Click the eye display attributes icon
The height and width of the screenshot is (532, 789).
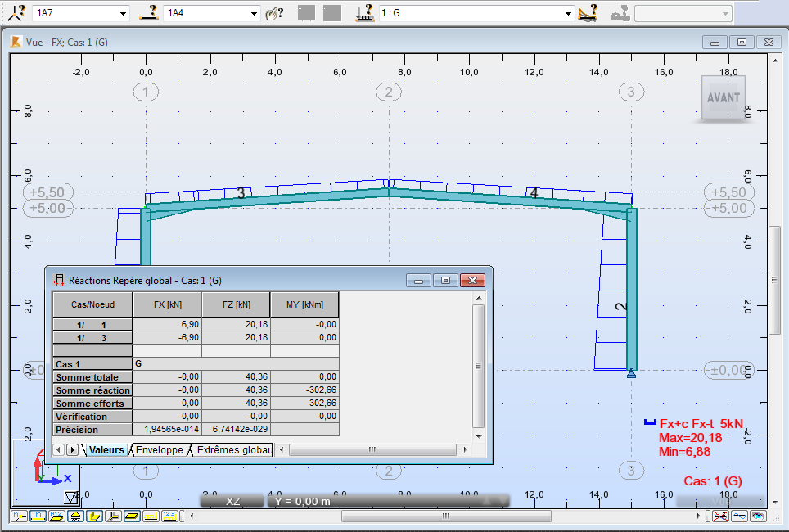pos(758,516)
